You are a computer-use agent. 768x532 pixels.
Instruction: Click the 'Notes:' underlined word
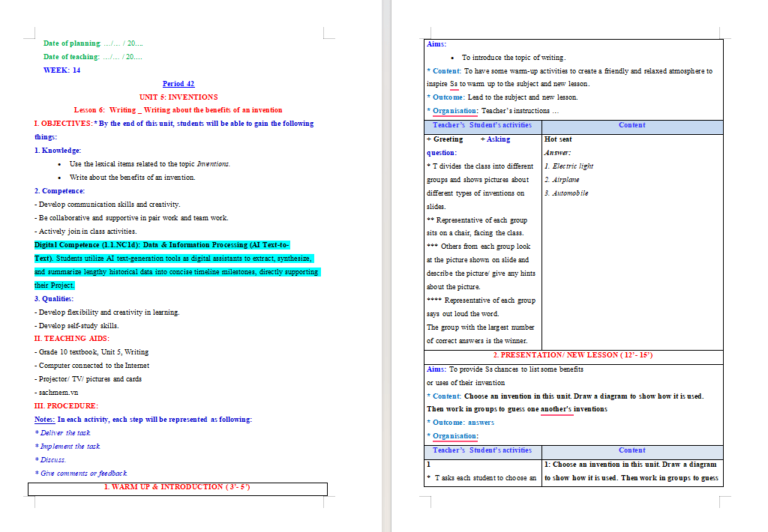(44, 420)
